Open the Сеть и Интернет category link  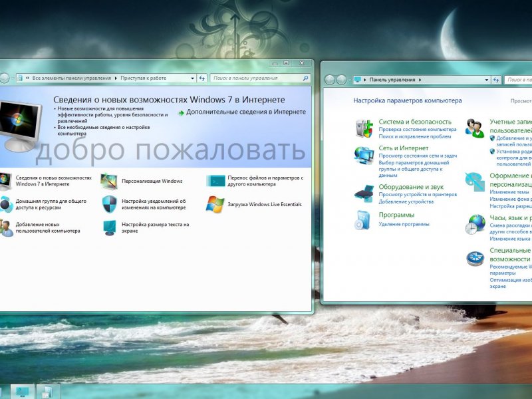click(404, 148)
